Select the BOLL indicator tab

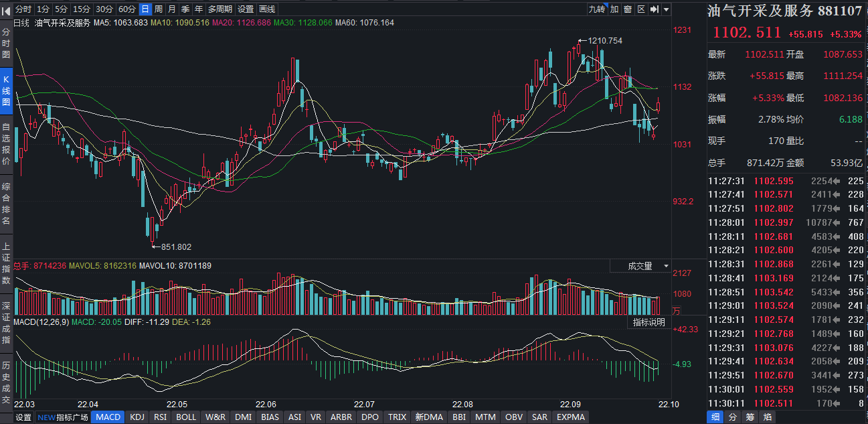[186, 417]
